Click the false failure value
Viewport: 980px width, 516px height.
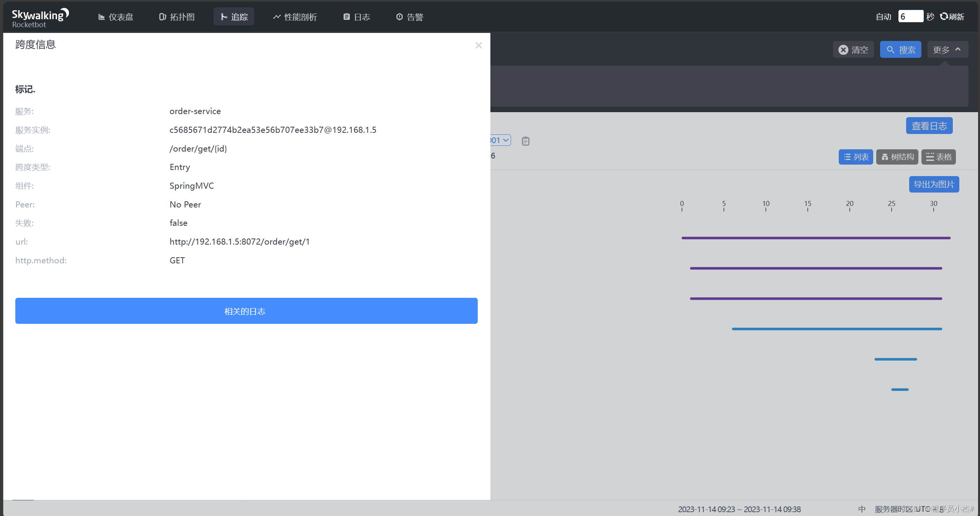click(179, 223)
